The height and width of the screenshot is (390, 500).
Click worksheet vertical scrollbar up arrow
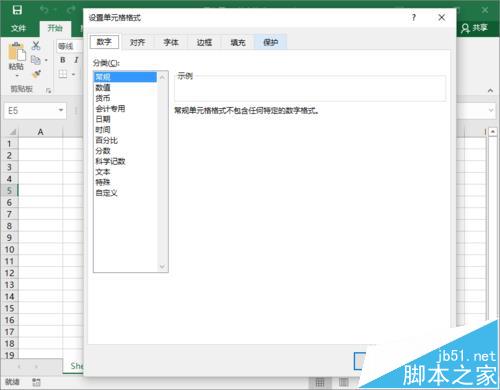tap(493, 132)
